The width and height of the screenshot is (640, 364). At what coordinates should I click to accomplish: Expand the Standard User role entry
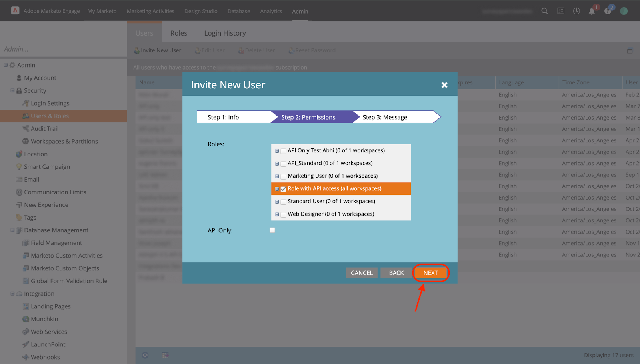(277, 202)
